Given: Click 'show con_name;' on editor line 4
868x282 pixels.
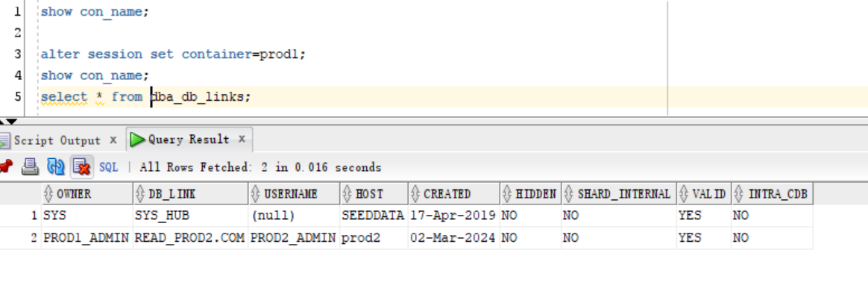Looking at the screenshot, I should (95, 75).
